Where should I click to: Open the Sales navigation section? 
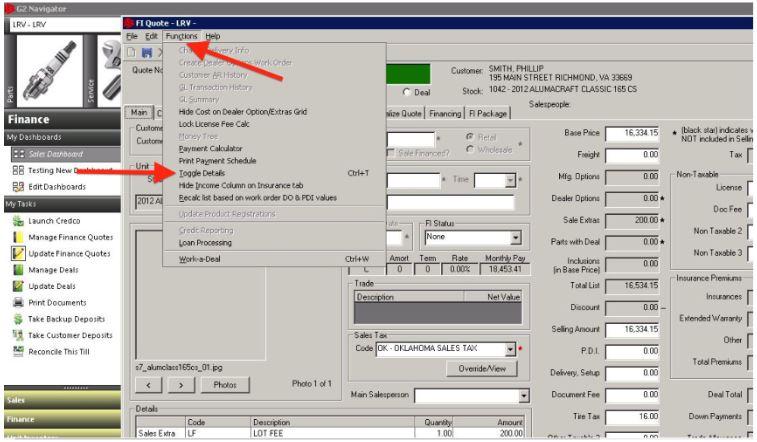point(62,400)
